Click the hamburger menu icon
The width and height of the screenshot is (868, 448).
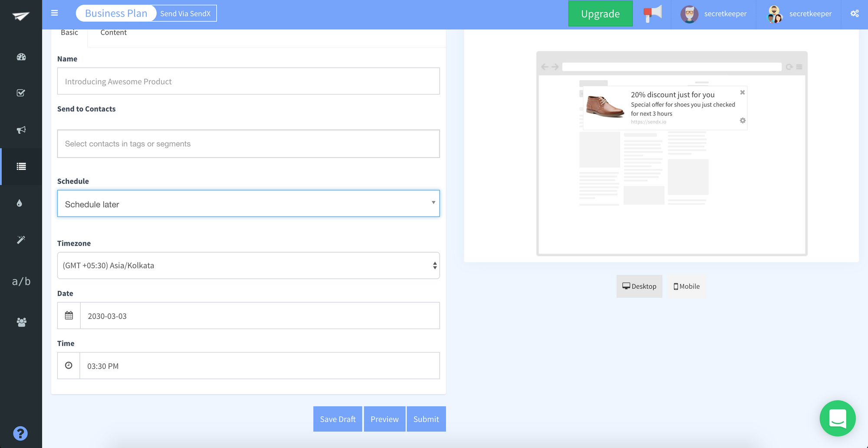[x=55, y=13]
